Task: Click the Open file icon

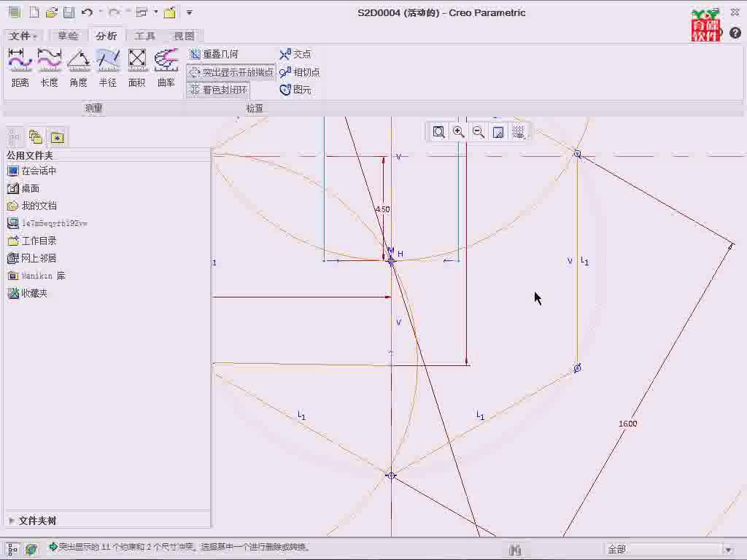Action: pyautogui.click(x=52, y=12)
